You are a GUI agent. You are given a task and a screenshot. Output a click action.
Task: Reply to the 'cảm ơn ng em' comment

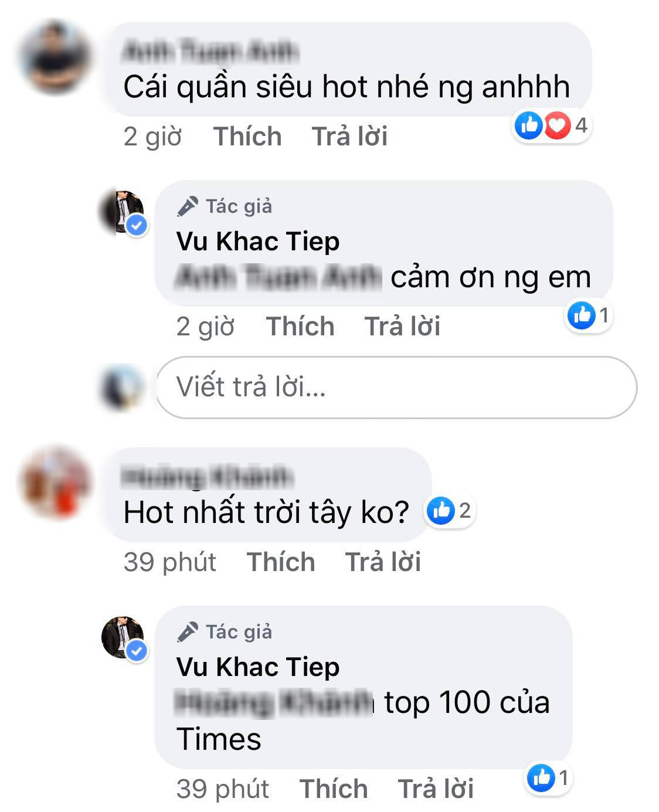coord(402,327)
